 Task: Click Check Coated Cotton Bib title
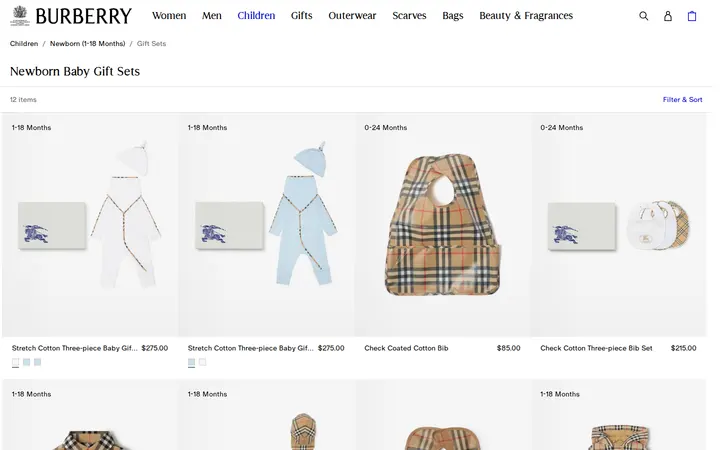[406, 348]
